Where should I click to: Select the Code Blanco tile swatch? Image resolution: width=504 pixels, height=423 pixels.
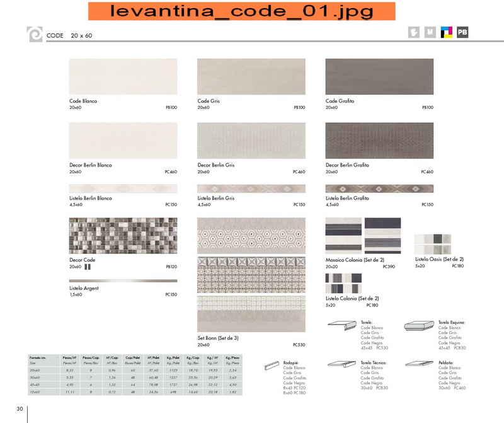coord(123,76)
